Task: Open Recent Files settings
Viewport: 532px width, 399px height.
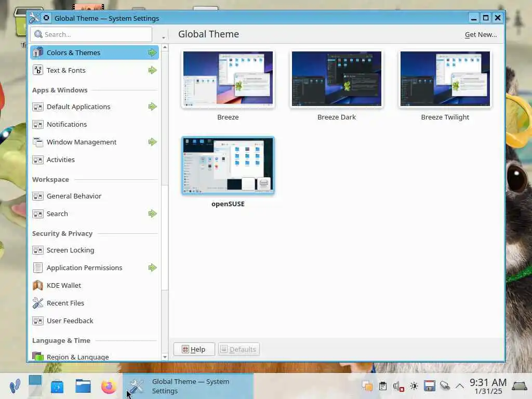Action: [95, 303]
